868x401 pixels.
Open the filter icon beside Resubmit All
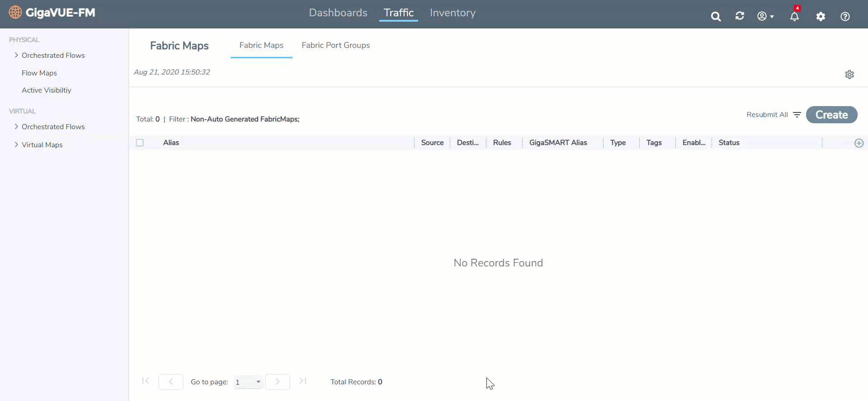797,115
